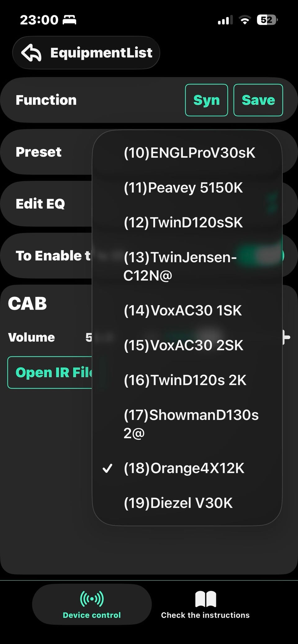Choose (11)Peavey 5150K from list
The height and width of the screenshot is (644, 298).
183,188
